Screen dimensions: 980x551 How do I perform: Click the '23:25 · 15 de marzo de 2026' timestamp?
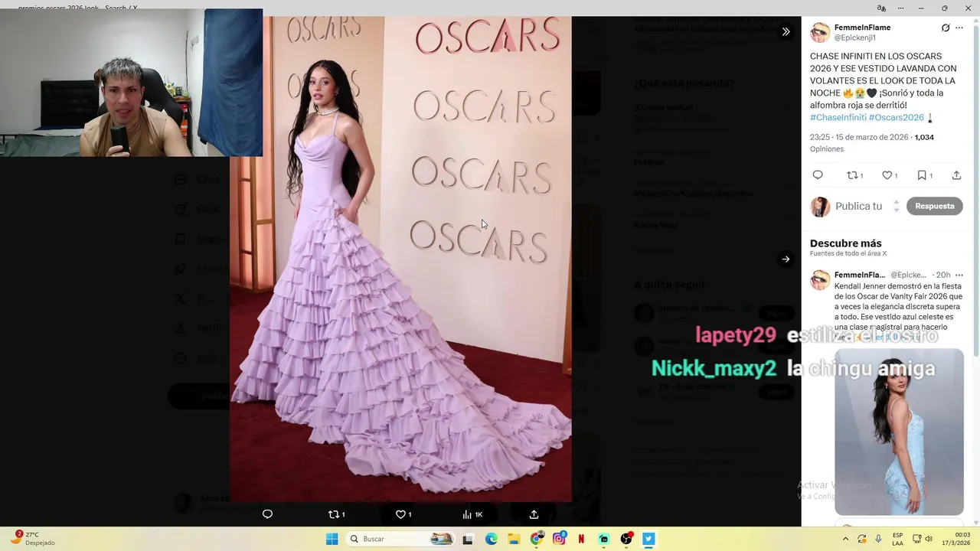click(x=859, y=137)
